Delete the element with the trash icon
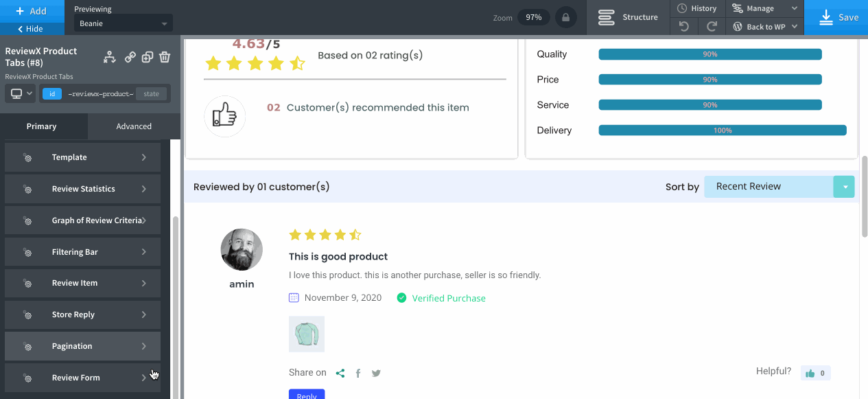This screenshot has height=399, width=868. coord(165,57)
